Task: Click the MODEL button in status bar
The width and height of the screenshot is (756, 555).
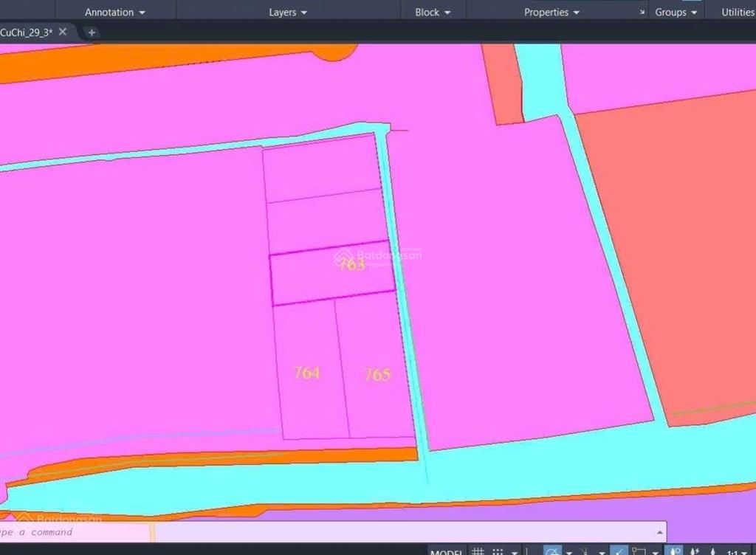Action: point(447,551)
